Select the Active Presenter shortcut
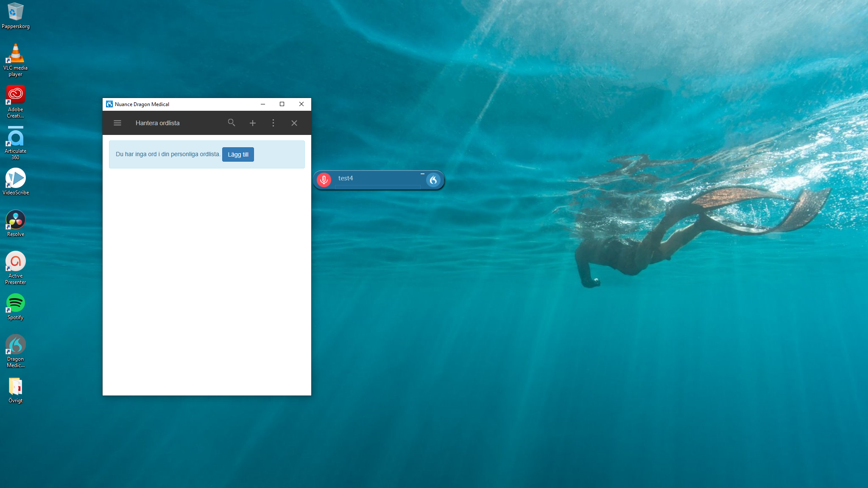The image size is (868, 488). [x=16, y=261]
